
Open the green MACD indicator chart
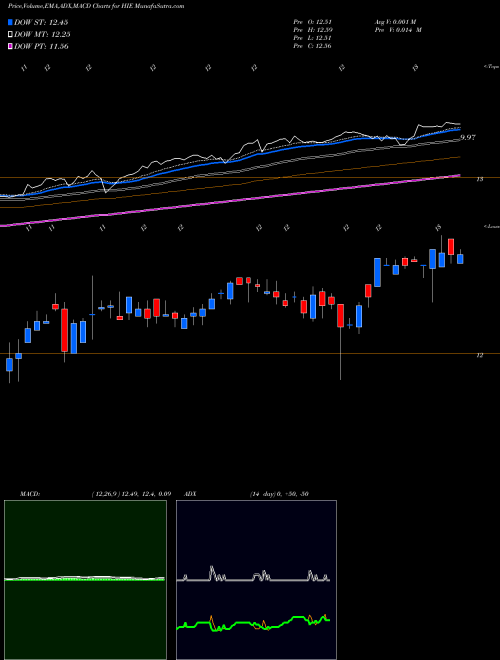[85, 580]
